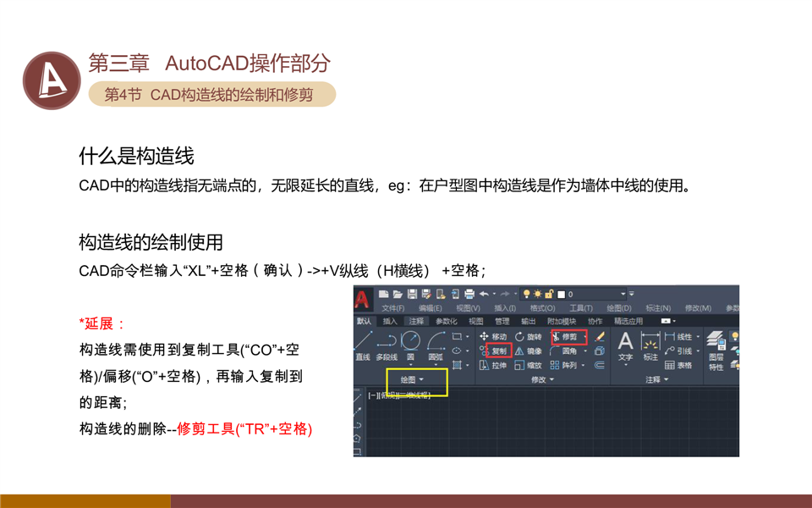Click the 引线 leader tool
Image resolution: width=812 pixels, height=508 pixels.
click(x=678, y=351)
